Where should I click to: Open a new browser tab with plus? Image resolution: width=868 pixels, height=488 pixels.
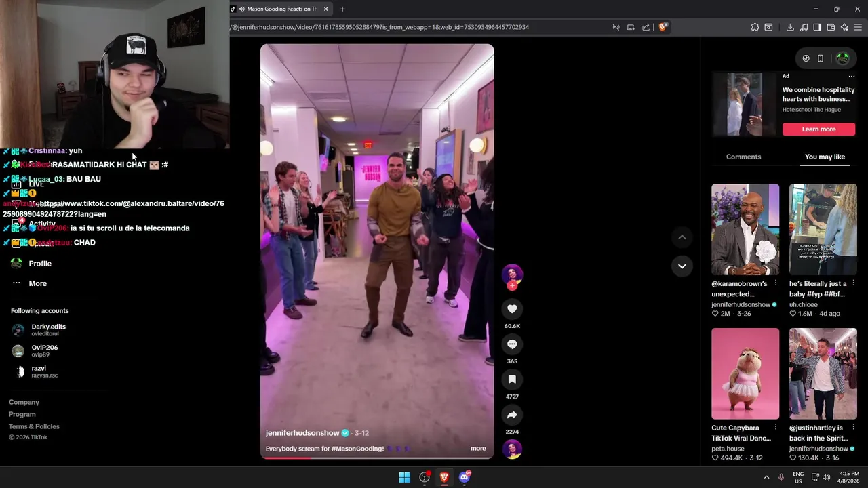point(342,9)
